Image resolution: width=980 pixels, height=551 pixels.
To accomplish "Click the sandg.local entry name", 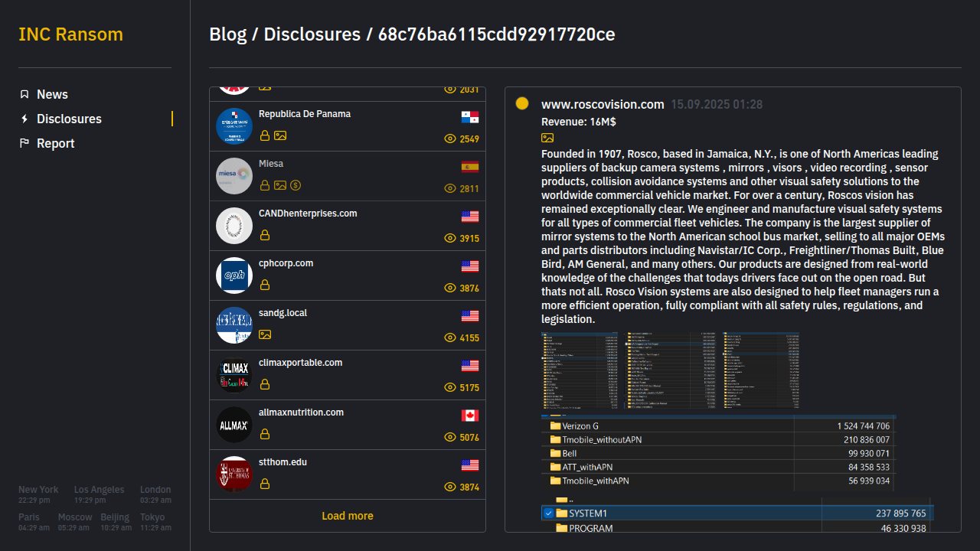I will coord(283,313).
